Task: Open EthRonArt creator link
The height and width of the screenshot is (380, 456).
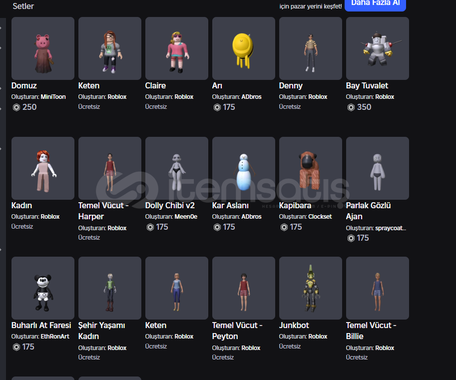Action: (x=55, y=336)
